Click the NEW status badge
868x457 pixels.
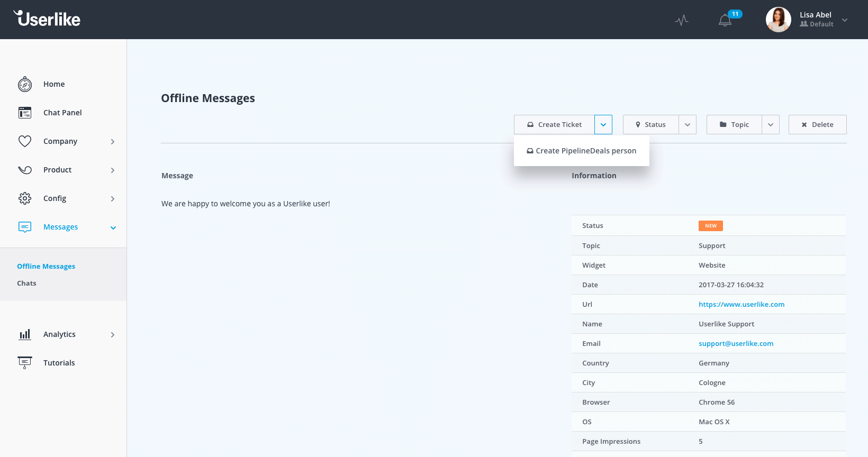point(710,226)
